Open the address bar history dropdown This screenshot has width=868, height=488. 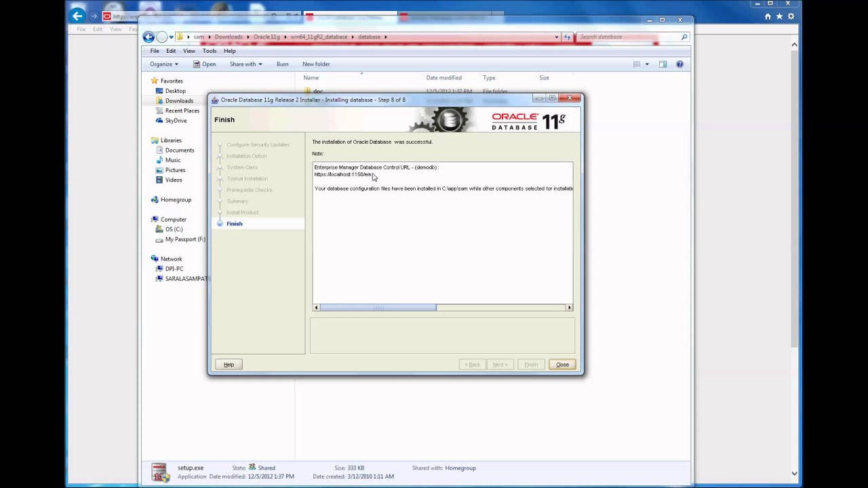click(557, 37)
